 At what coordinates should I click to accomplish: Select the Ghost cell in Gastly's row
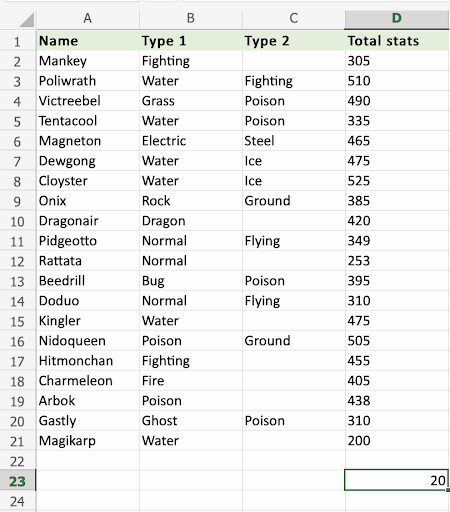(191, 421)
